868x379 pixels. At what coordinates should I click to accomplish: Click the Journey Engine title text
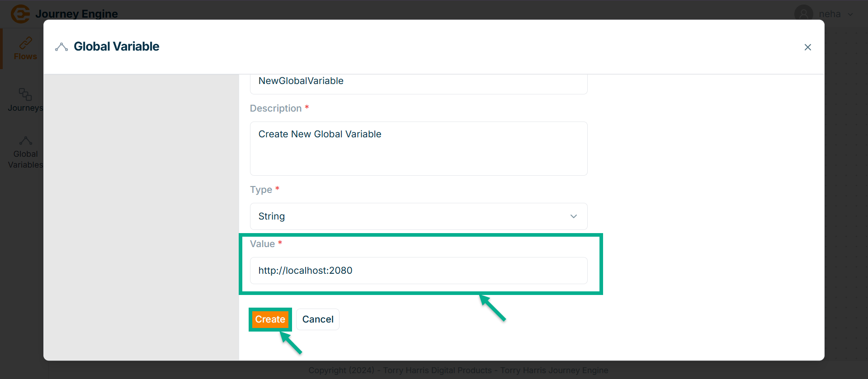(76, 14)
